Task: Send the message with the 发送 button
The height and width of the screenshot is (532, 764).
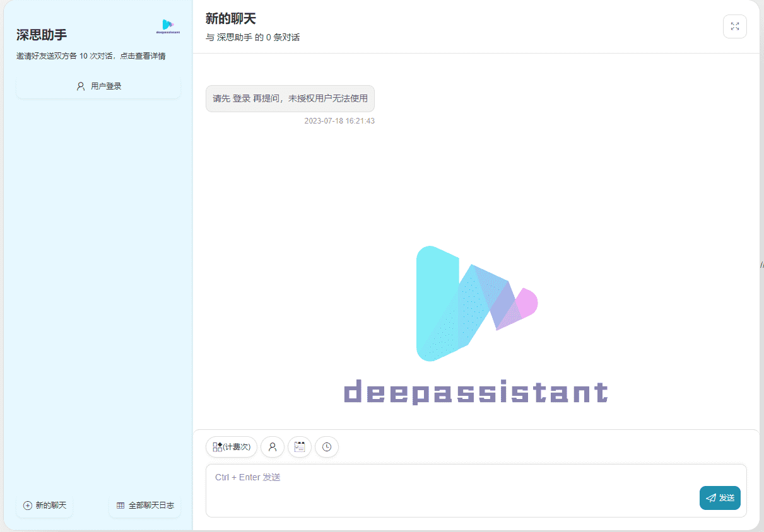Action: point(720,498)
